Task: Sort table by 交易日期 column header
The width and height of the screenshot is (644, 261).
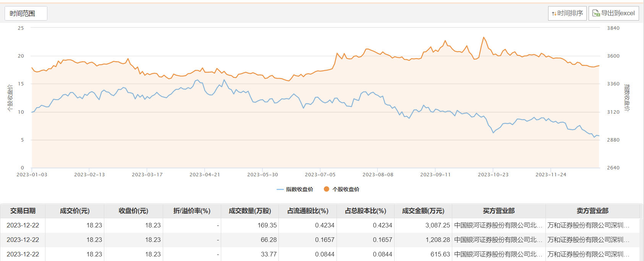Action: coord(23,211)
